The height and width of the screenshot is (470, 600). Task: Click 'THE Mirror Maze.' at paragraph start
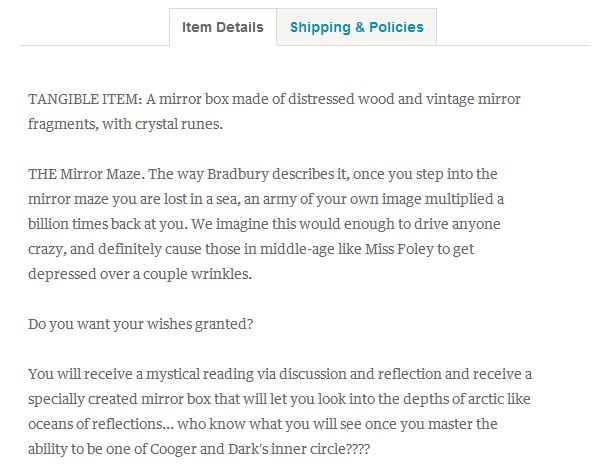(x=86, y=174)
